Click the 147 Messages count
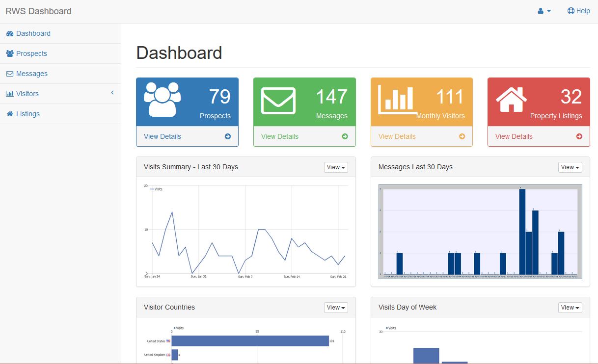 pos(331,97)
